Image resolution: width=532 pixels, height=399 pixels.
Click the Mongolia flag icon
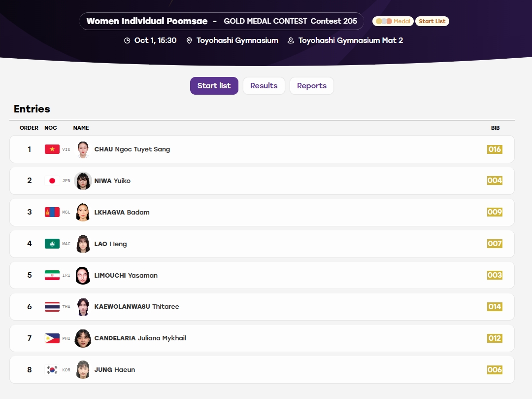(x=52, y=212)
